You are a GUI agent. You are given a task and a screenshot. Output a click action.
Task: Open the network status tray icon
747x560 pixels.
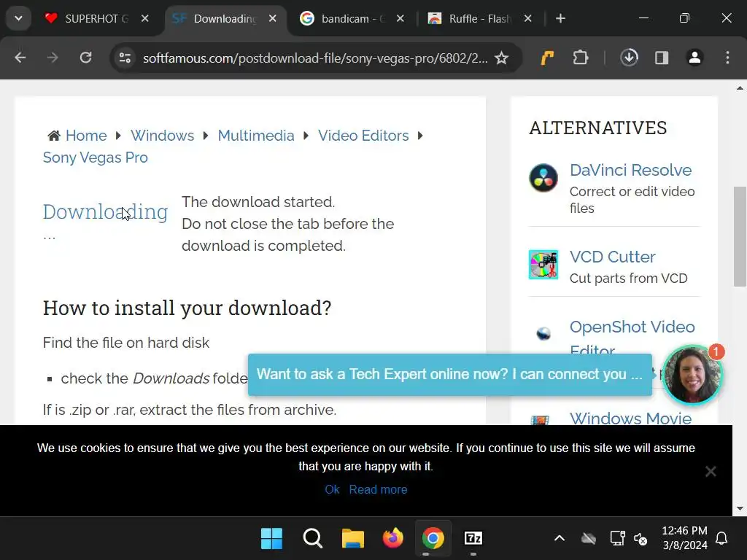(x=617, y=539)
